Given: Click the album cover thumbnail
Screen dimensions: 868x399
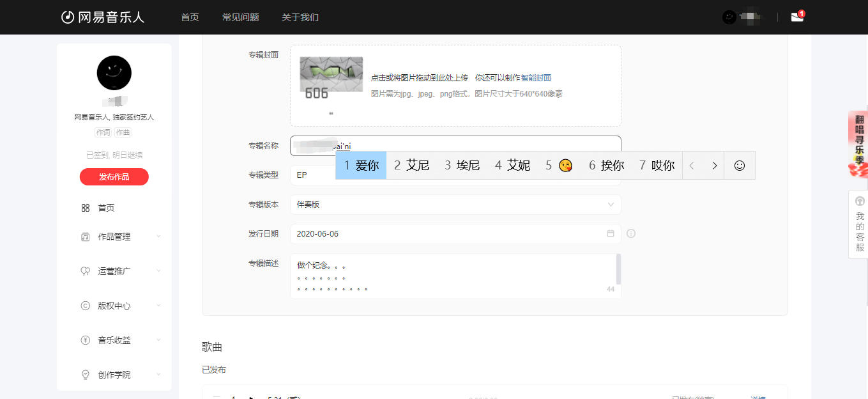Looking at the screenshot, I should tap(331, 78).
